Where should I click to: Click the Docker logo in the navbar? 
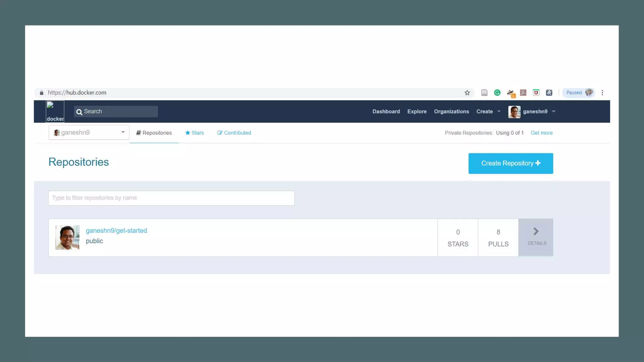[55, 112]
